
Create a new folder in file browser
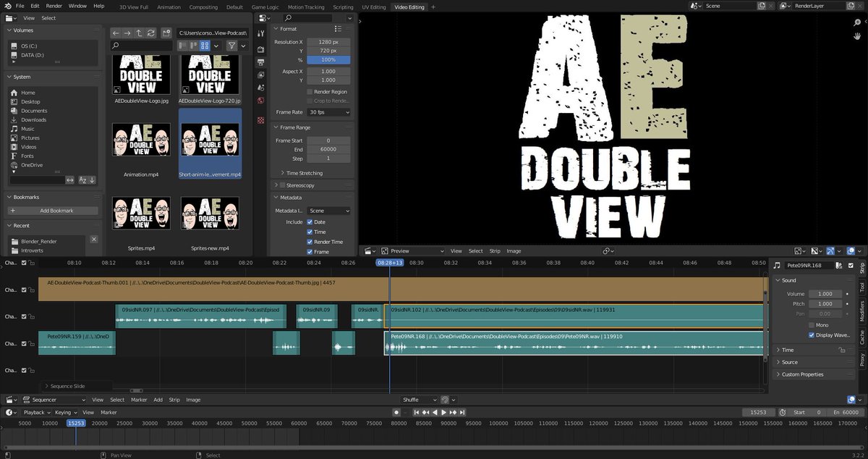(166, 33)
